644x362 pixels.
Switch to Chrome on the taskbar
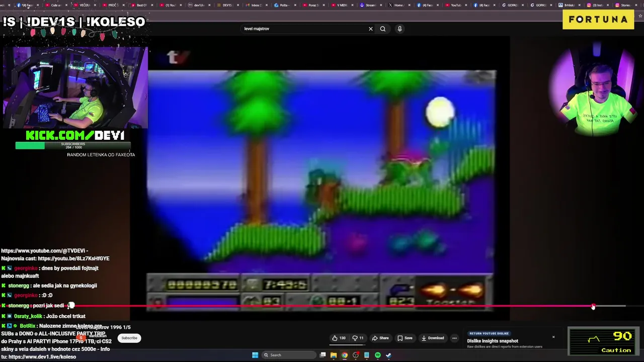click(x=345, y=355)
